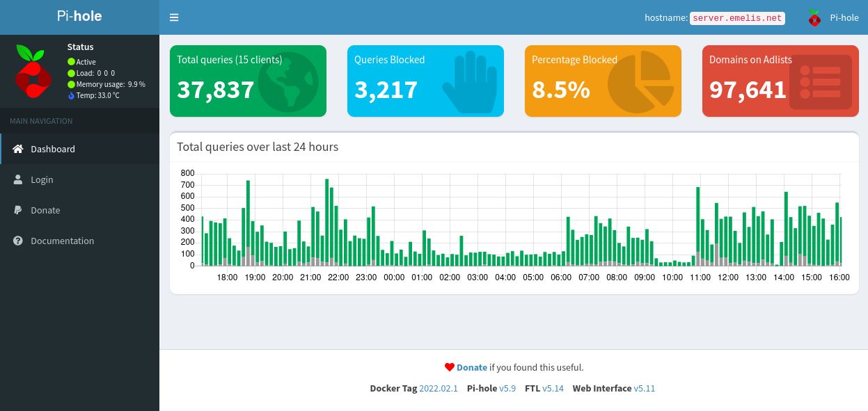This screenshot has height=411, width=868.
Task: Click the 16:00 chart axis label
Action: 839,277
